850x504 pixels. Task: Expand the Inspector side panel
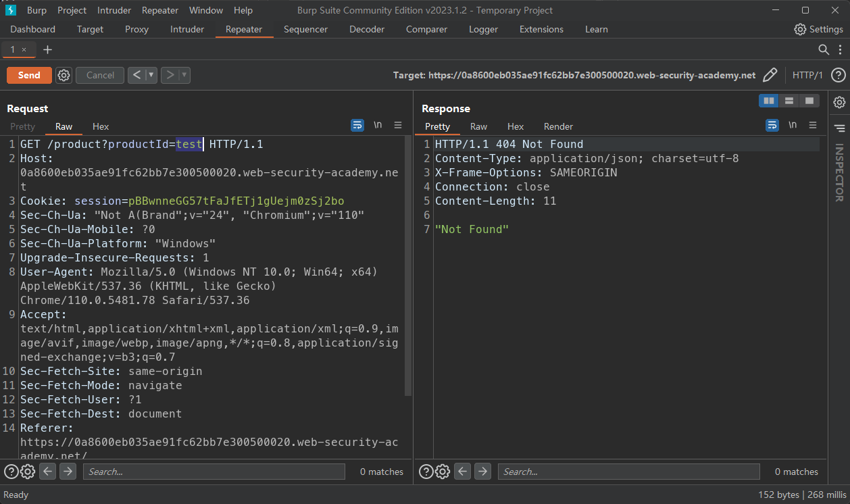click(x=839, y=128)
